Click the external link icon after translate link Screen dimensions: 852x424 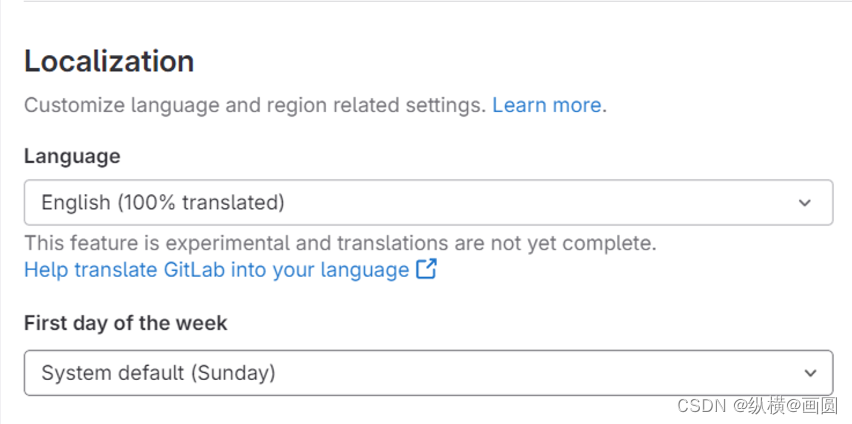click(427, 269)
